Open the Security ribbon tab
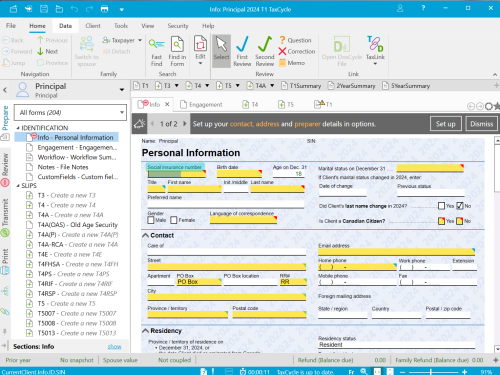500x375 pixels. (x=178, y=26)
